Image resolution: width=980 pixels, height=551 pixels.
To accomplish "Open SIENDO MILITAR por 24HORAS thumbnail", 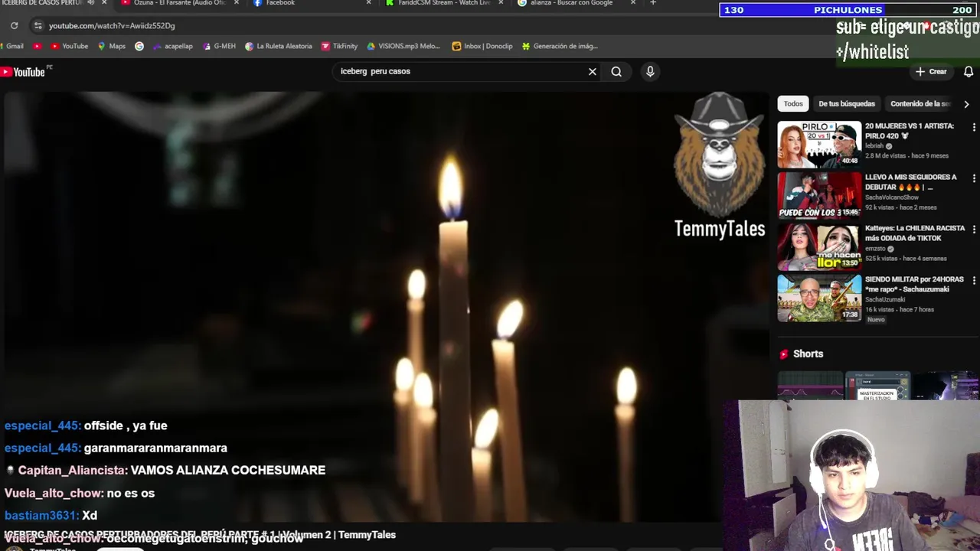I will [x=819, y=298].
